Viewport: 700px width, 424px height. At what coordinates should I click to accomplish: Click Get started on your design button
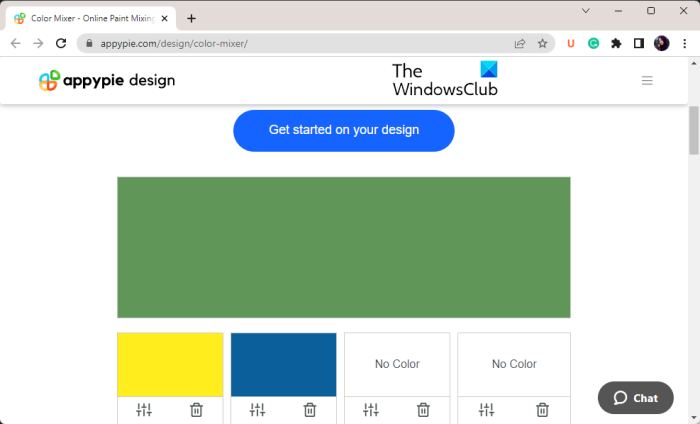point(344,130)
